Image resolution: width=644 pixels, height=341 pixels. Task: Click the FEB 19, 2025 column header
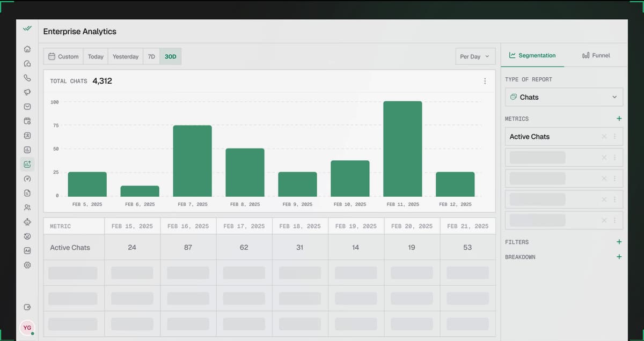[x=356, y=226]
